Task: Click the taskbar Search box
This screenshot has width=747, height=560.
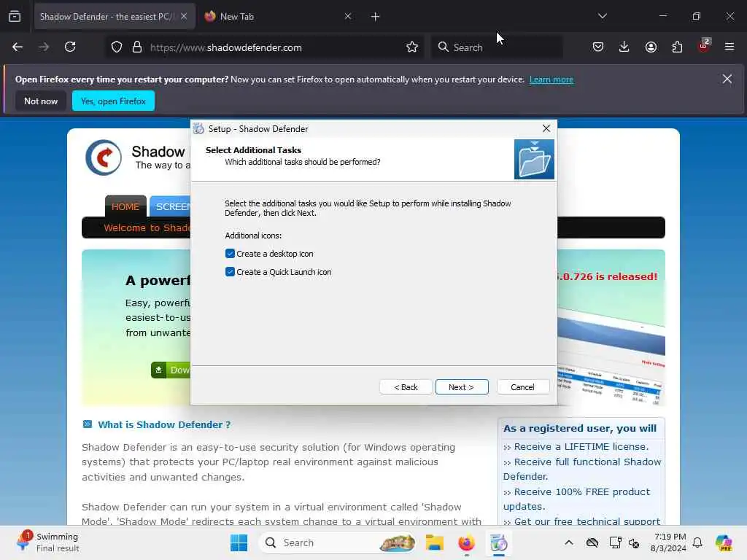Action: [x=338, y=542]
